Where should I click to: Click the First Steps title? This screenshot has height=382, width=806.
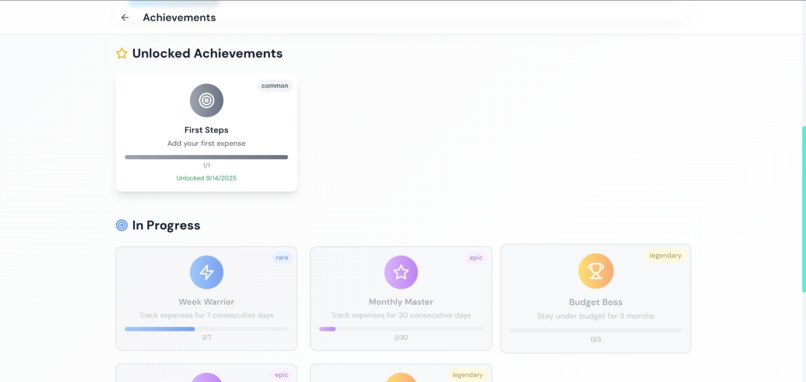coord(207,130)
